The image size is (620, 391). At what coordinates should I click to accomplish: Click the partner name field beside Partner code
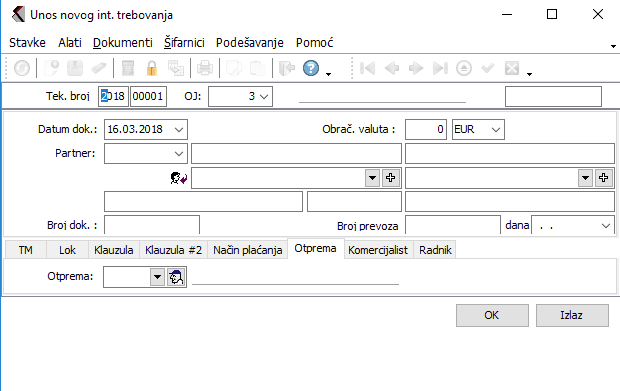click(297, 153)
